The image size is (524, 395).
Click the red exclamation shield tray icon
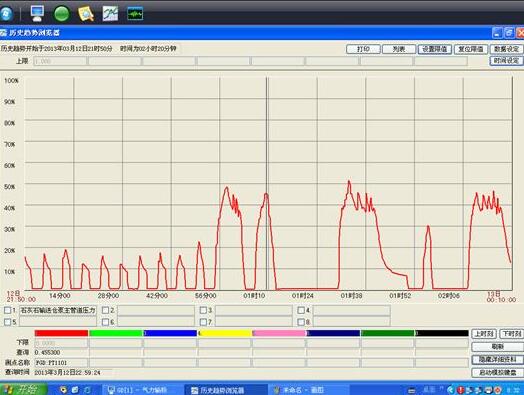pyautogui.click(x=460, y=390)
